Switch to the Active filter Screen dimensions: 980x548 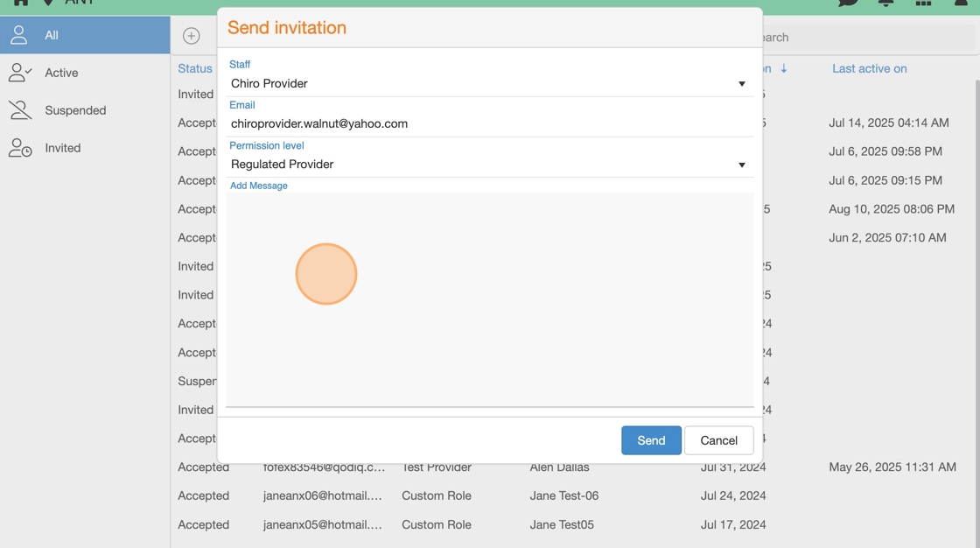tap(61, 73)
